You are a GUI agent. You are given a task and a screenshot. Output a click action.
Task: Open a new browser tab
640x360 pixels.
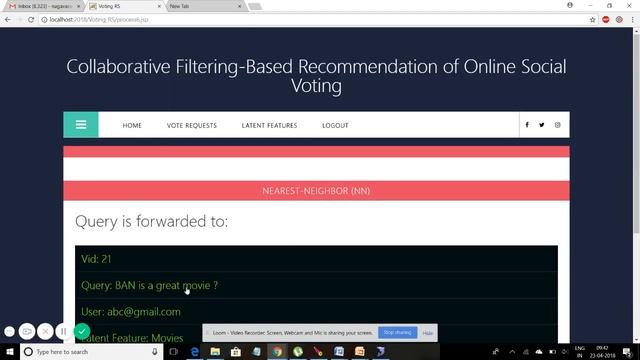pyautogui.click(x=255, y=7)
